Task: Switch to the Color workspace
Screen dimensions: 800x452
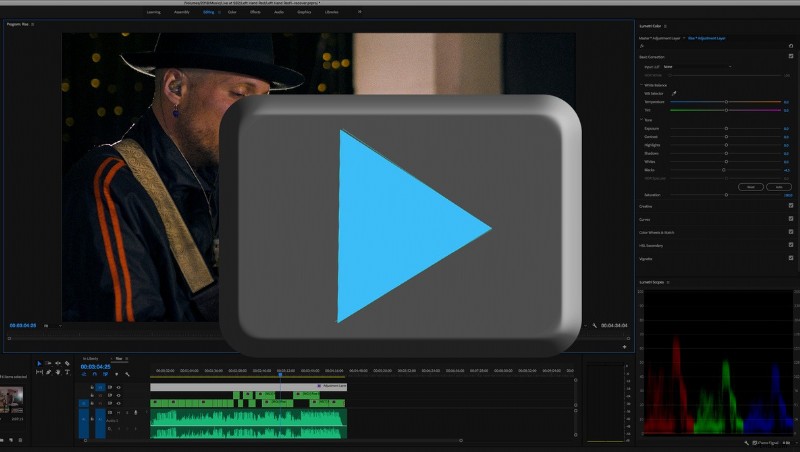Action: click(232, 12)
